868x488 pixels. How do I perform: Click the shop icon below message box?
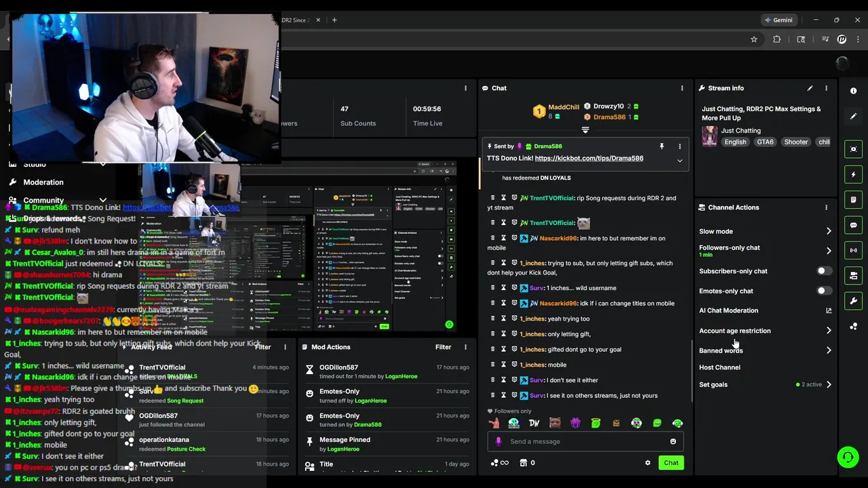click(523, 463)
